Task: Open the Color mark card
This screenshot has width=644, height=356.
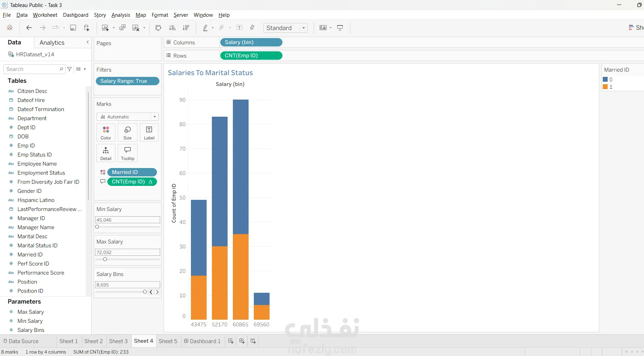Action: point(106,133)
